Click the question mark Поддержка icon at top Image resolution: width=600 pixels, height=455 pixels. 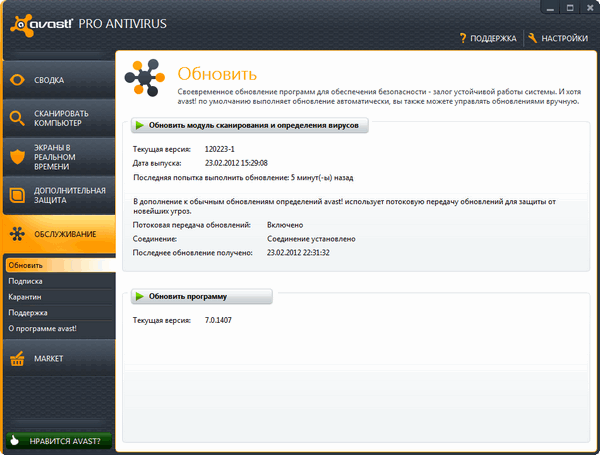463,38
